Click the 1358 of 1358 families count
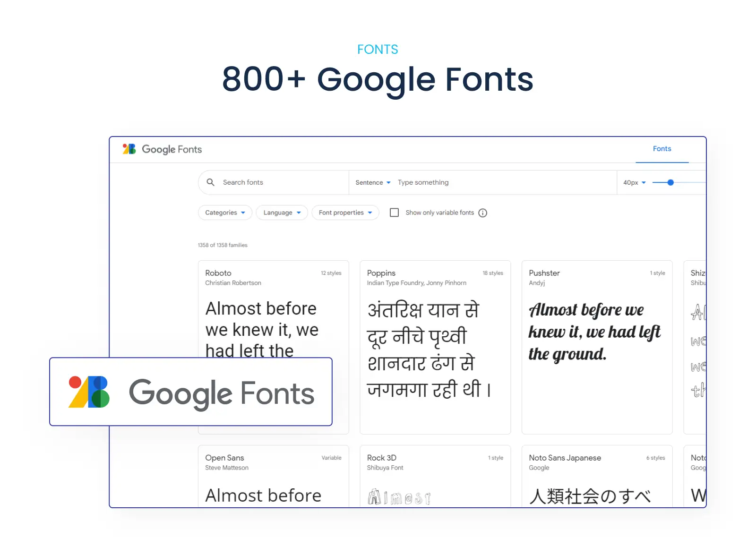Image resolution: width=756 pixels, height=546 pixels. point(223,245)
